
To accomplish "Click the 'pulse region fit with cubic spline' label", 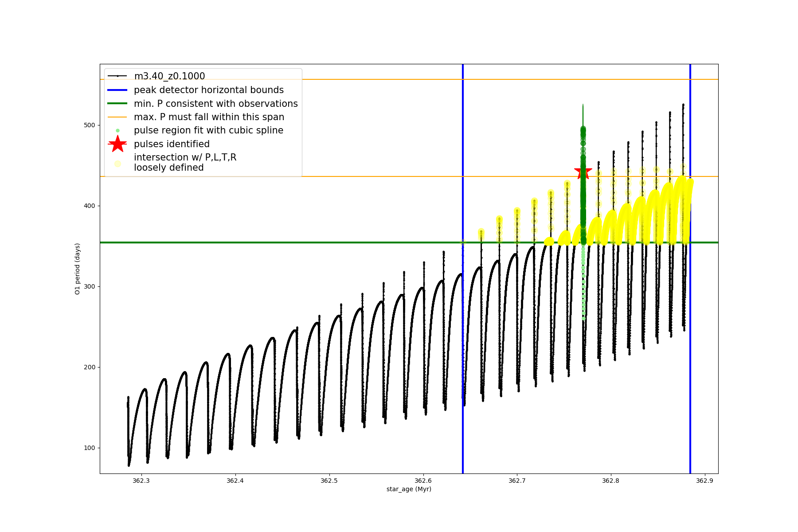I will click(208, 130).
